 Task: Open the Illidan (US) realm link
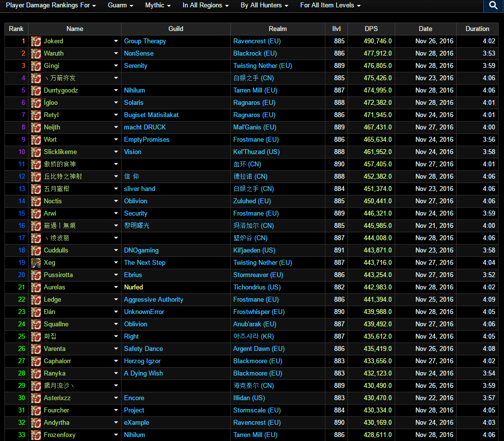249,398
